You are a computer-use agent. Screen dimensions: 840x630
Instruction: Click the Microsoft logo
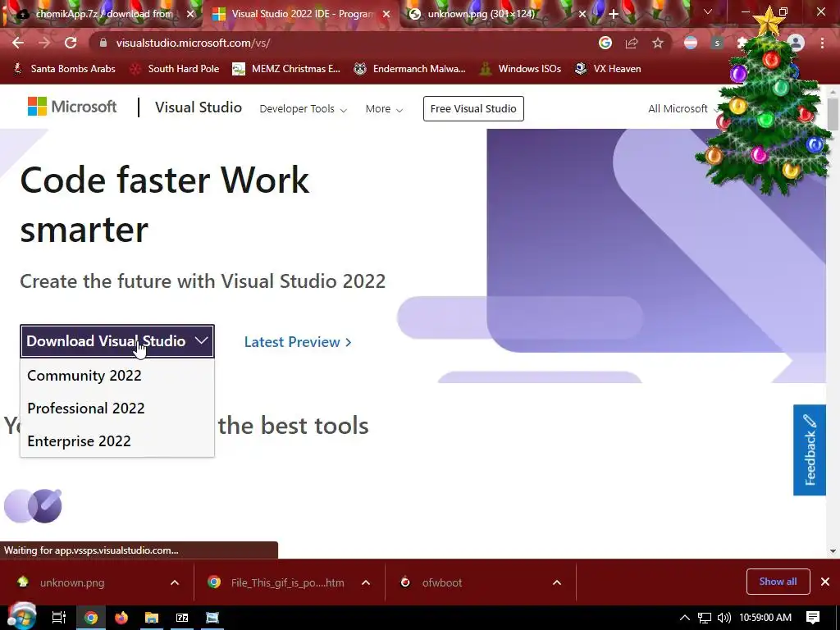click(72, 107)
